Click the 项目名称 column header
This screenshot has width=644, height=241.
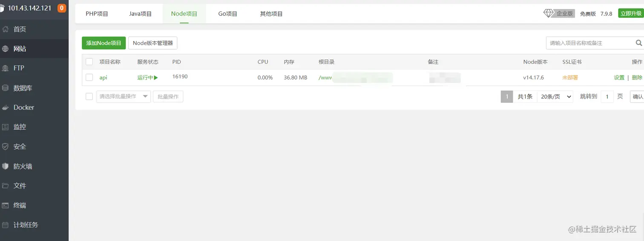pyautogui.click(x=110, y=62)
